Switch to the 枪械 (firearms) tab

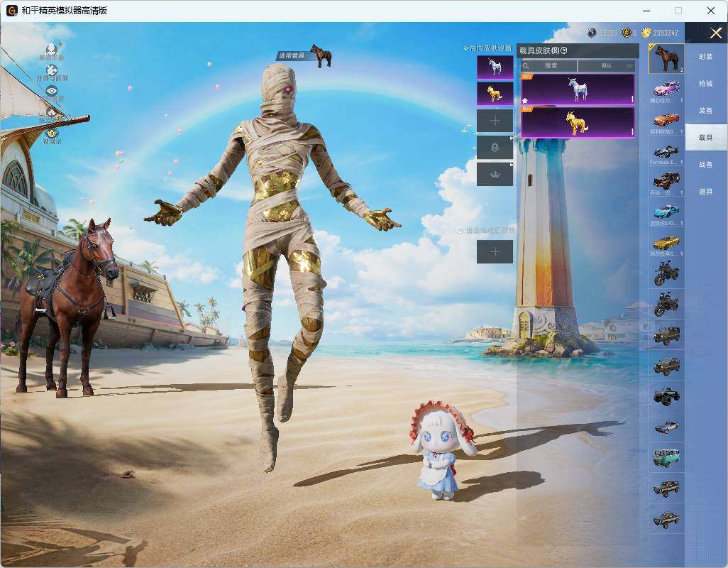pyautogui.click(x=706, y=84)
